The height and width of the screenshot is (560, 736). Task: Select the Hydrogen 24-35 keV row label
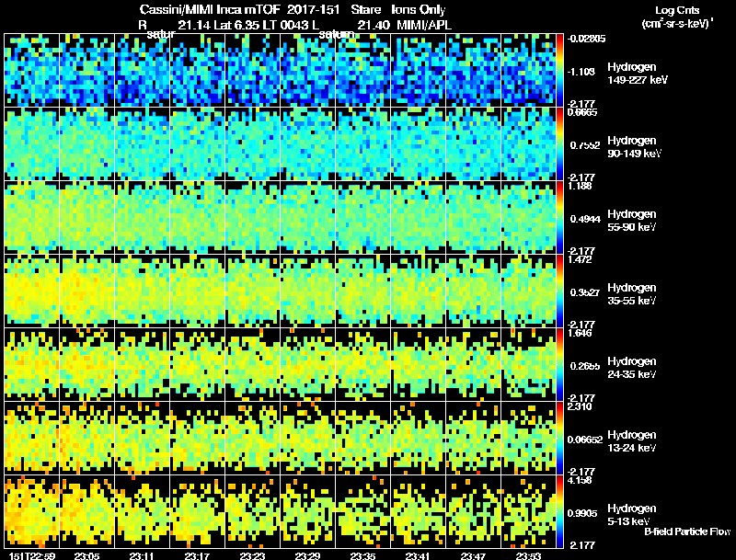click(x=632, y=368)
